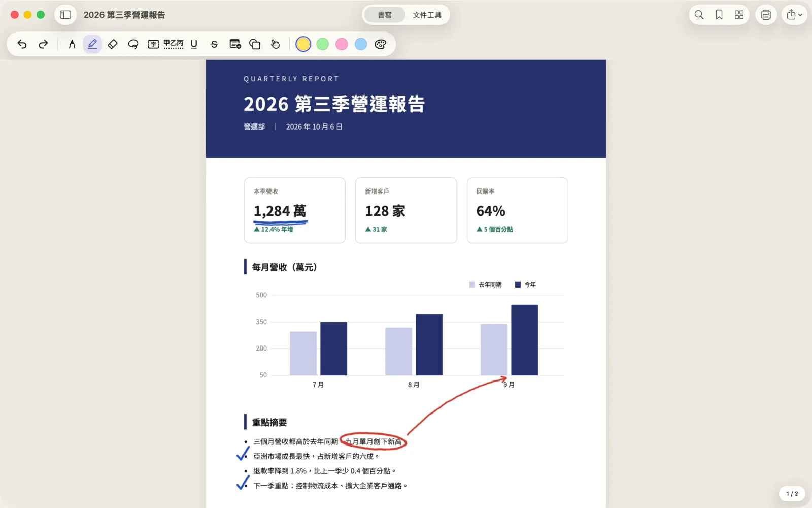Switch to the 文件工具 tab
This screenshot has width=812, height=508.
(427, 15)
